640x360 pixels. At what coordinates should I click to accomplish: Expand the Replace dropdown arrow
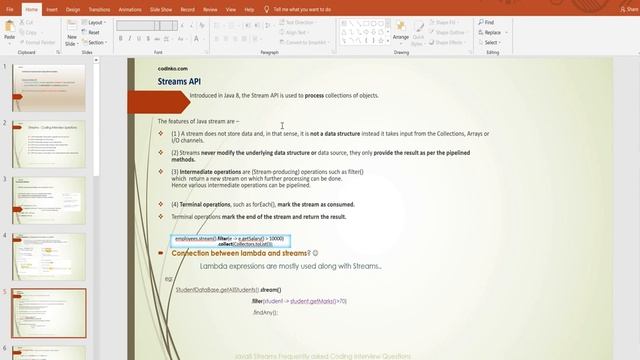507,32
